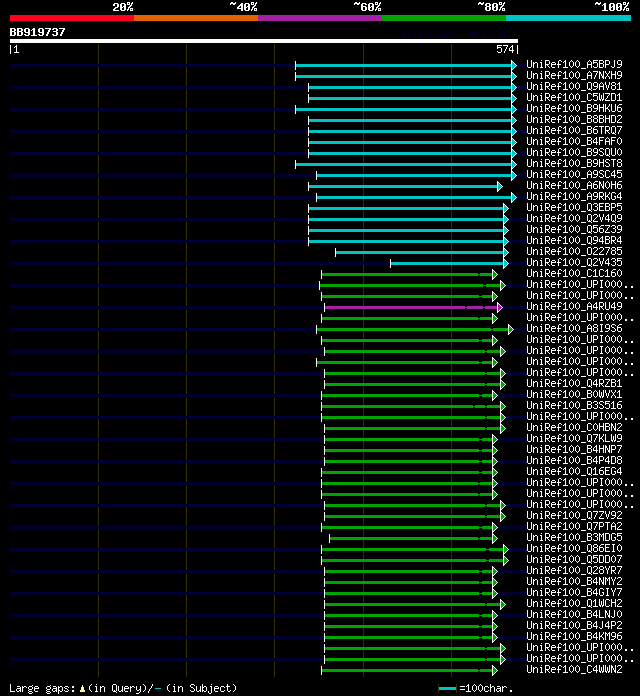Viewport: 640px width, 696px height.
Task: Open the UniRef100_Q7PTA2 entry
Action: click(x=574, y=526)
